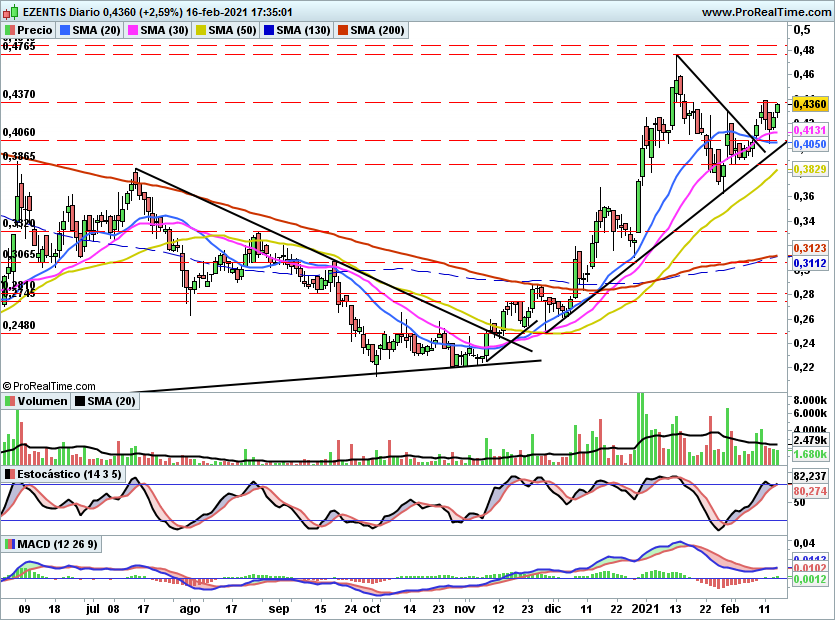Click the 0,3829 SMA value label
The width and height of the screenshot is (835, 620).
809,170
